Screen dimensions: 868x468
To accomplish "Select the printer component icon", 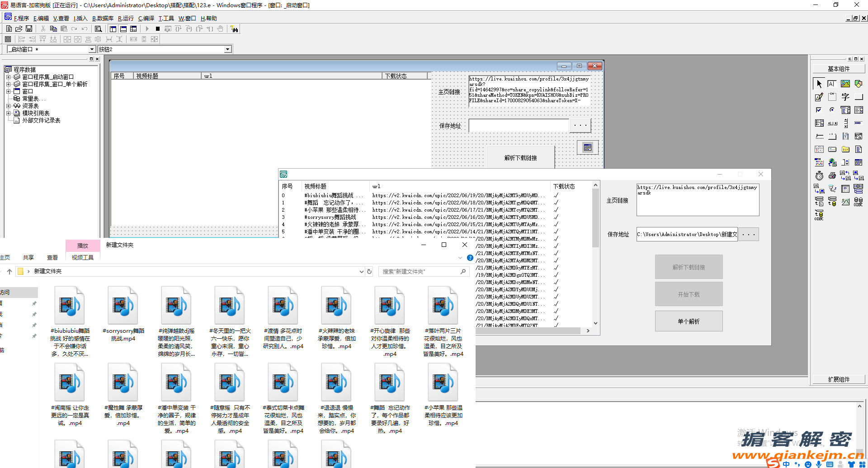I will coord(832,175).
